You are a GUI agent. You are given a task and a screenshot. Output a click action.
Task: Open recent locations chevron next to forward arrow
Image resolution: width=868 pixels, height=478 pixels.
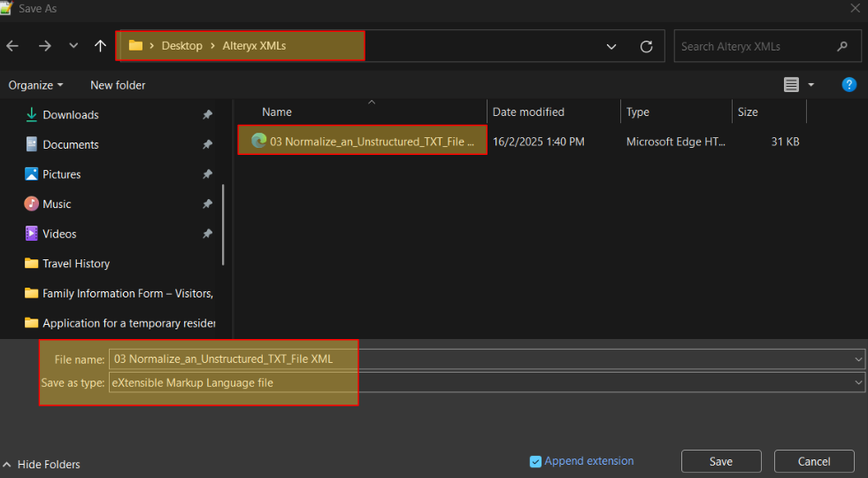pos(73,46)
